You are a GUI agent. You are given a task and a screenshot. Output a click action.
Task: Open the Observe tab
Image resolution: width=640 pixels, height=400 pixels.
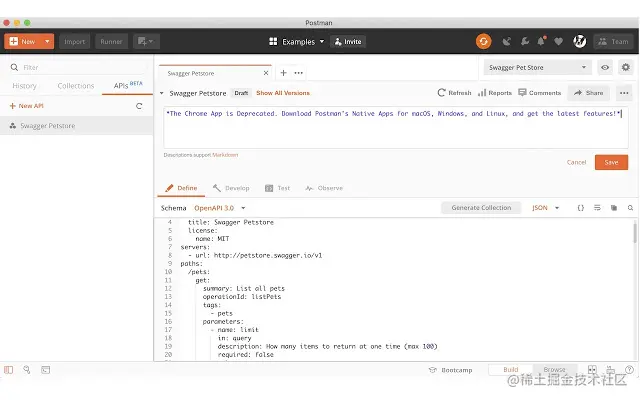[324, 188]
